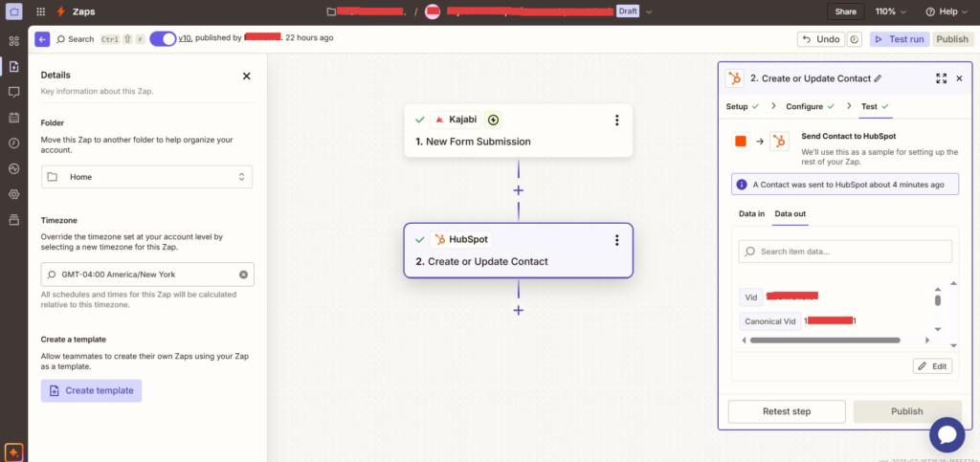Click the outer scrollbar down arrow in data panel
This screenshot has width=980, height=462.
click(x=954, y=345)
